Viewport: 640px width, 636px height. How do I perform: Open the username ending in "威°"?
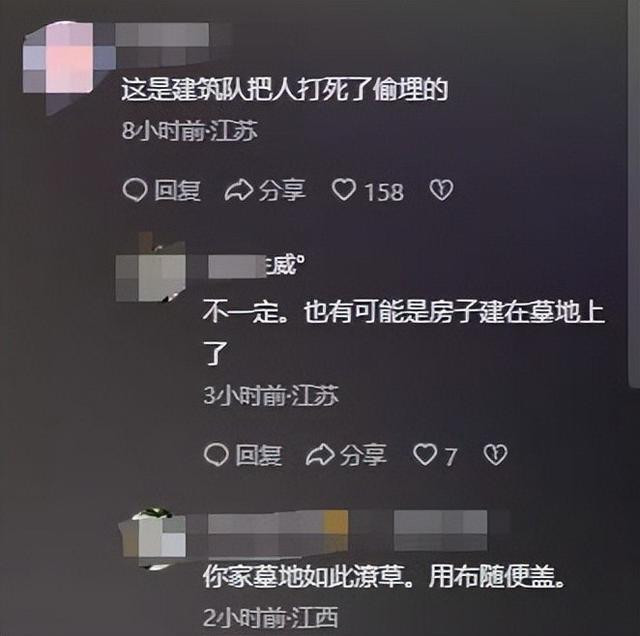click(x=256, y=266)
